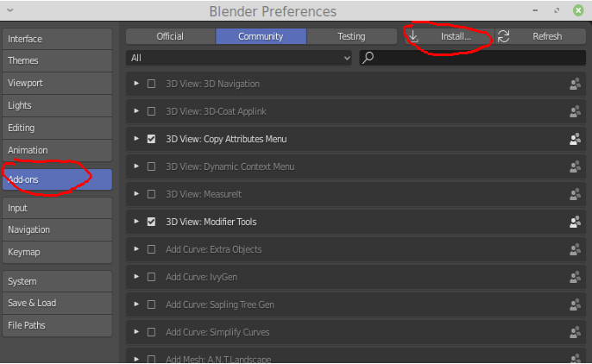The image size is (592, 364).
Task: Open Editing preferences section
Action: click(57, 128)
